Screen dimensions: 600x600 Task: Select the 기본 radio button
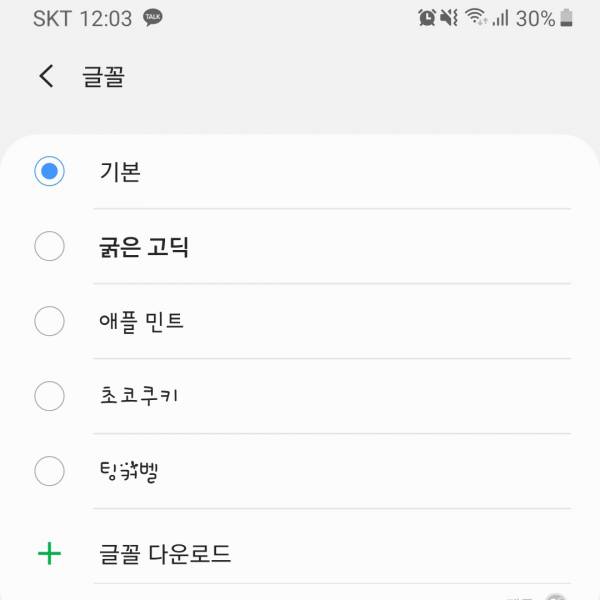click(x=49, y=171)
